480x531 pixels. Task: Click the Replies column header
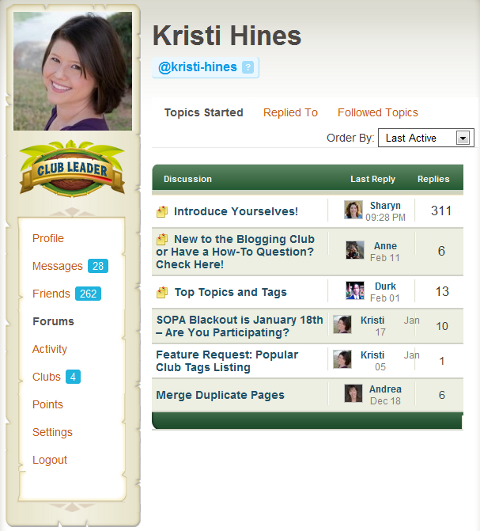(x=433, y=179)
